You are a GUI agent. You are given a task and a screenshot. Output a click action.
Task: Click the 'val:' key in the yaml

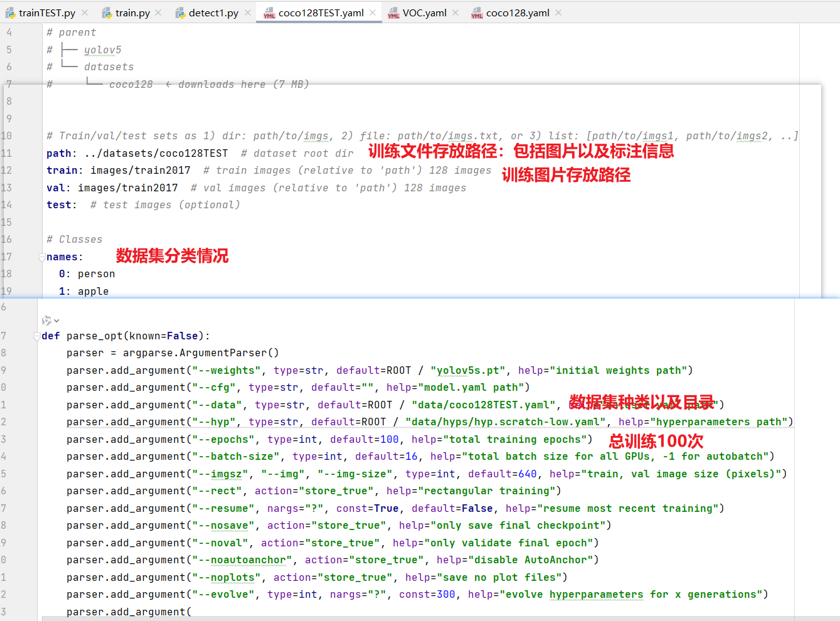click(58, 188)
